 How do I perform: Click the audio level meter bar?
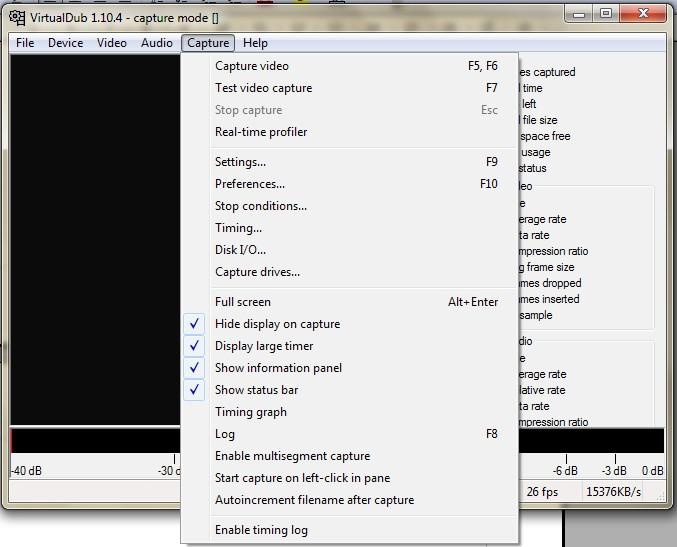[x=95, y=440]
